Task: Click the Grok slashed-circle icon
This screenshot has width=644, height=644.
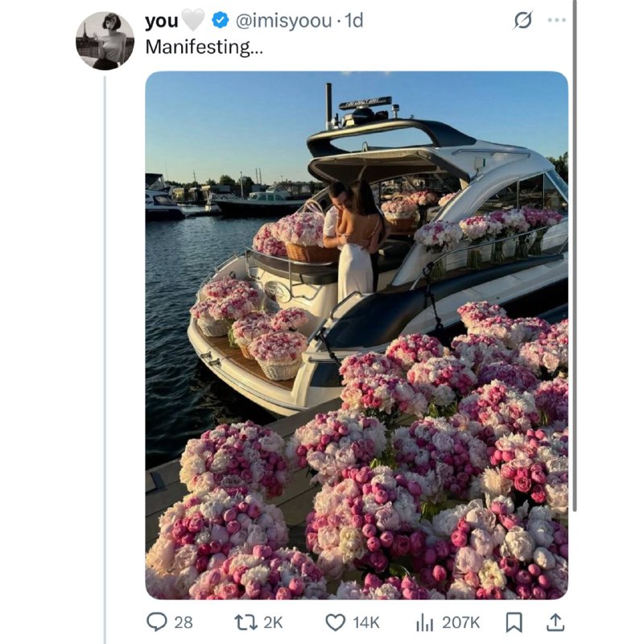Action: pos(522,22)
